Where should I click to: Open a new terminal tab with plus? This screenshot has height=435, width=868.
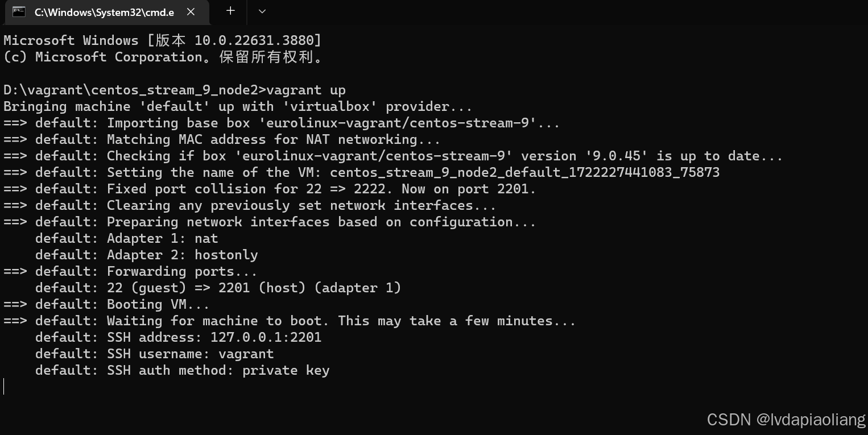pyautogui.click(x=230, y=11)
